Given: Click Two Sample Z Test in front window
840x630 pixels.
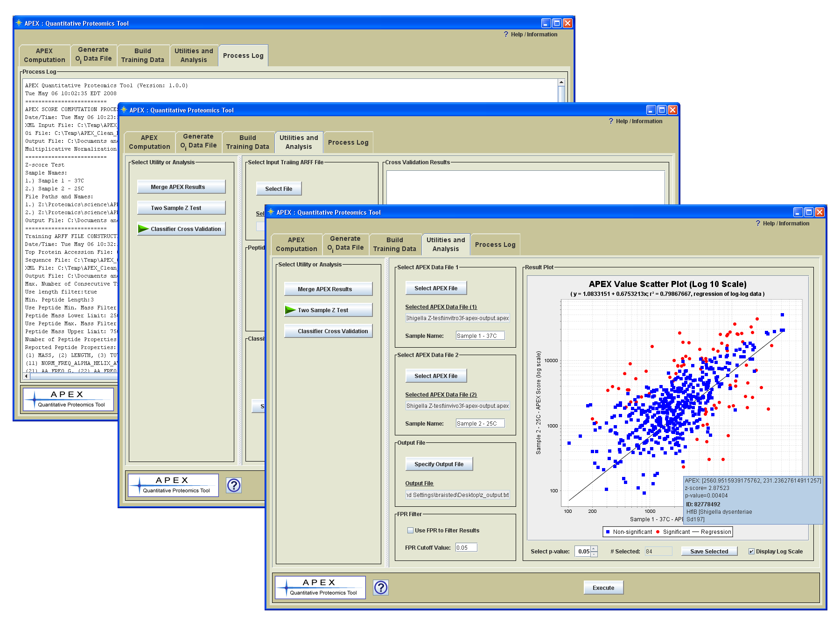Looking at the screenshot, I should point(329,310).
